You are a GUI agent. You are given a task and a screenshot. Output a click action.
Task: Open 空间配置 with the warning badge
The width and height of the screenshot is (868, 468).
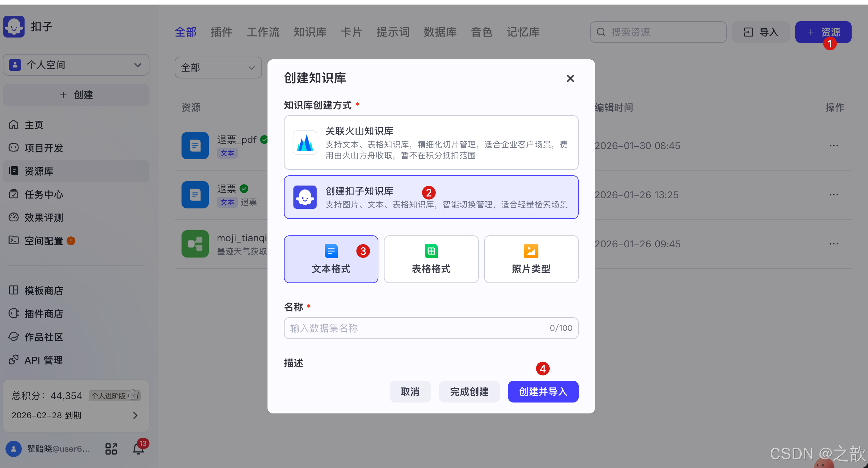[14, 240]
